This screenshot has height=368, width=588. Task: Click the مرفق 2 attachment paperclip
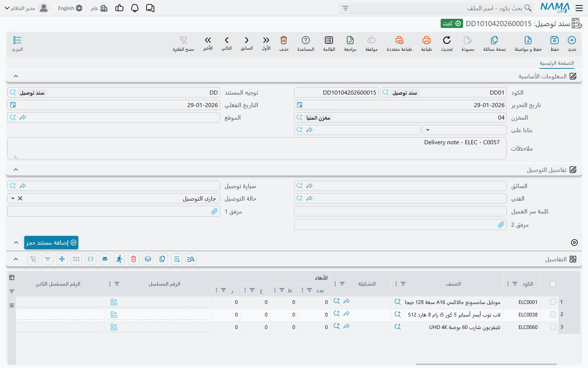(x=501, y=224)
